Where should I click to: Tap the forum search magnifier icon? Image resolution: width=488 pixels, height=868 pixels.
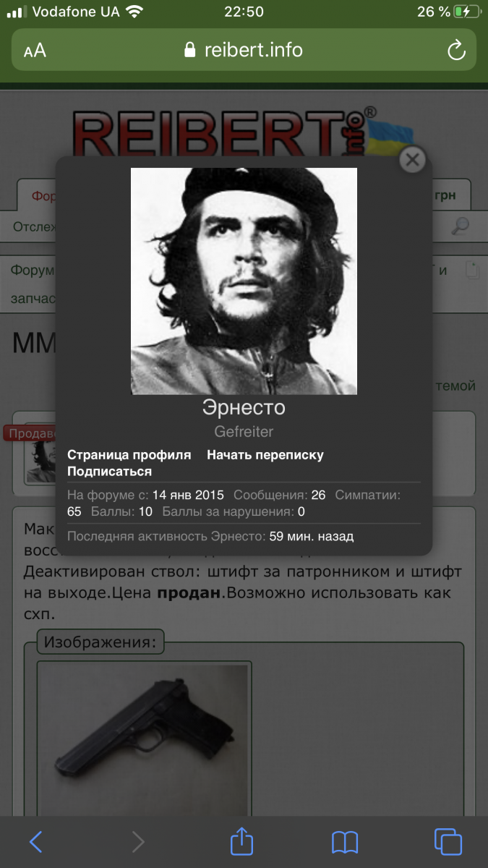460,226
